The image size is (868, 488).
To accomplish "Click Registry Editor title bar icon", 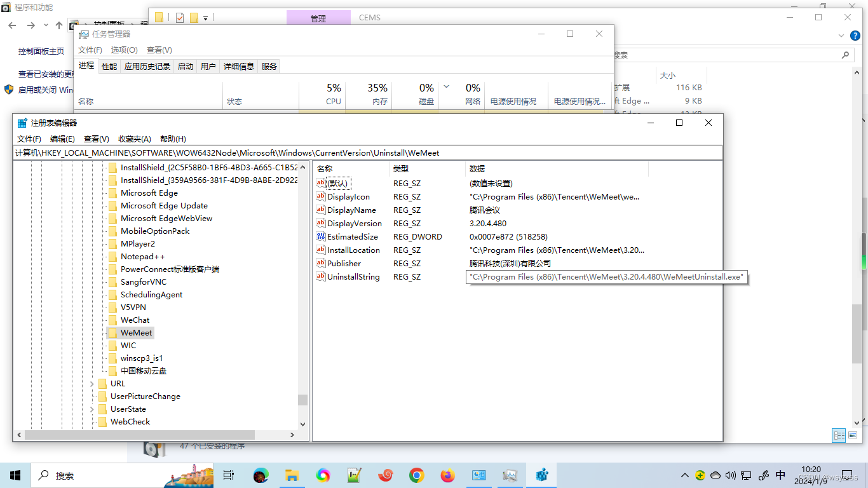I will pyautogui.click(x=22, y=123).
